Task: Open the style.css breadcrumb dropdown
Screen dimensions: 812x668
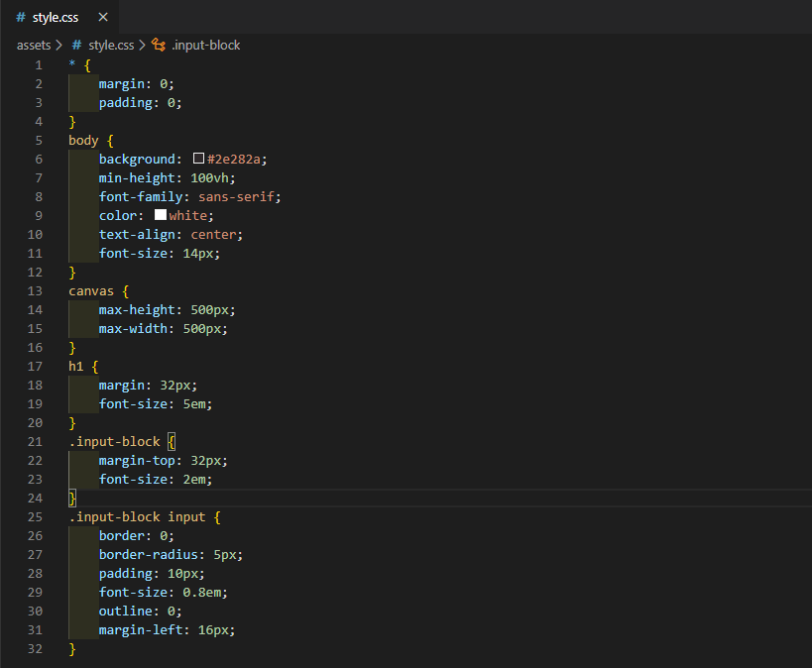Action: [110, 45]
